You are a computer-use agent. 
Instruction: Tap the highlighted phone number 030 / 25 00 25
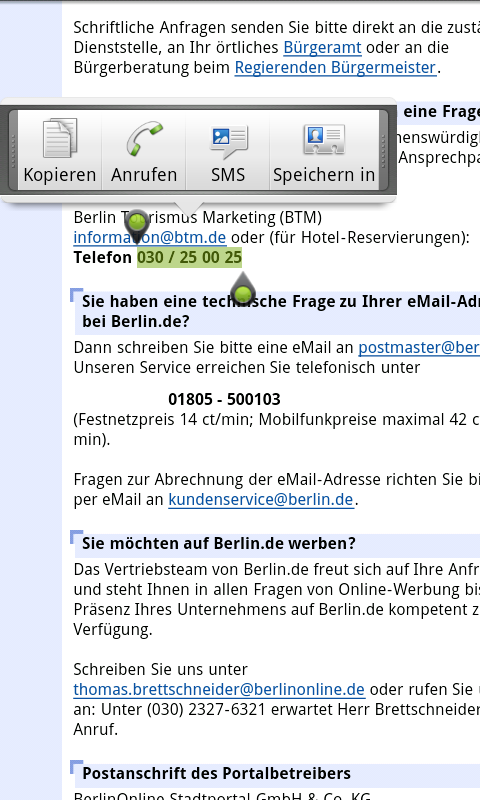coord(189,257)
